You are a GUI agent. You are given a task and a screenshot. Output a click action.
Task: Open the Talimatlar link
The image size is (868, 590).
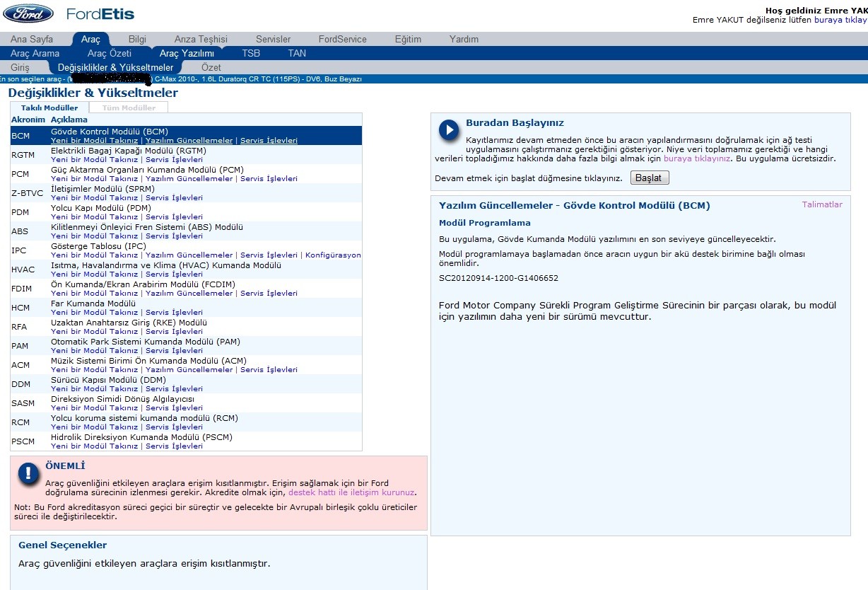(822, 204)
